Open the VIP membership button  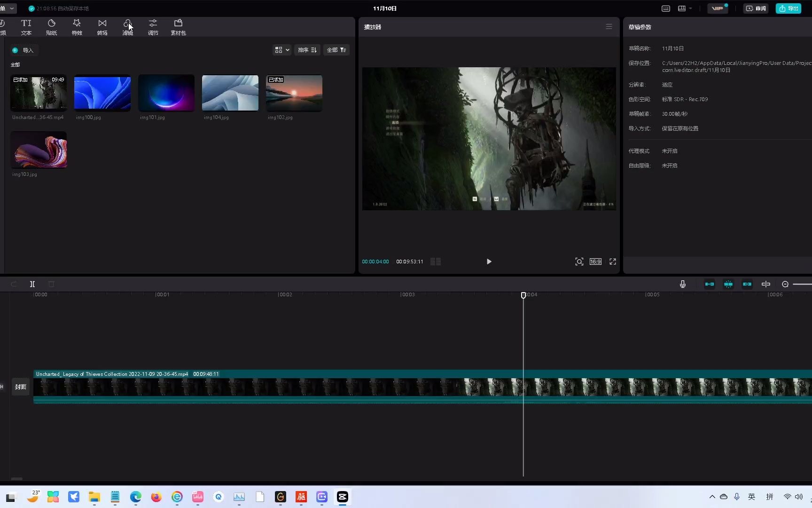tap(718, 8)
